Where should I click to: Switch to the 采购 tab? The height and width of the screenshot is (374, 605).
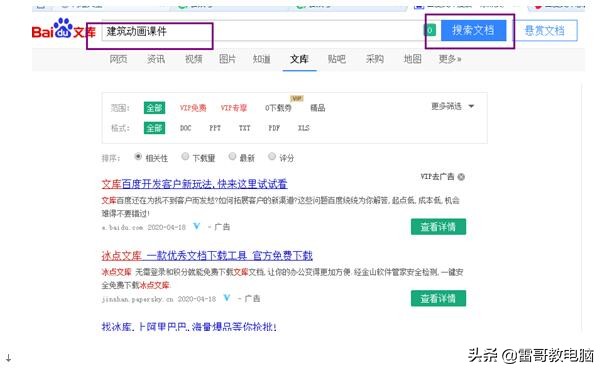pyautogui.click(x=374, y=59)
